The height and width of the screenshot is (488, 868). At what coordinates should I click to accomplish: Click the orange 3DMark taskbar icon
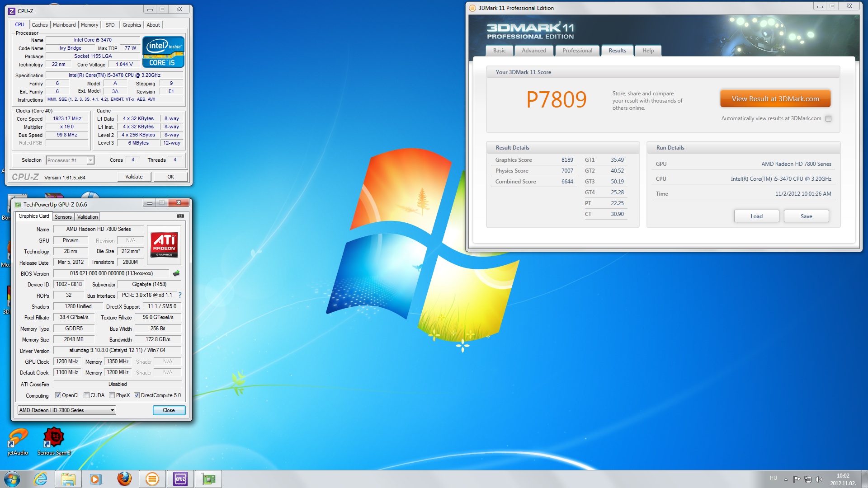[152, 479]
